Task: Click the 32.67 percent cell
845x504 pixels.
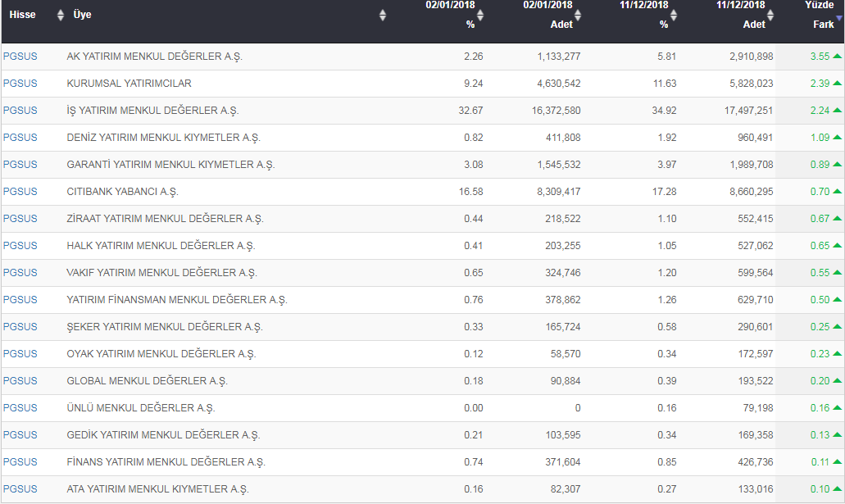Action: click(471, 111)
